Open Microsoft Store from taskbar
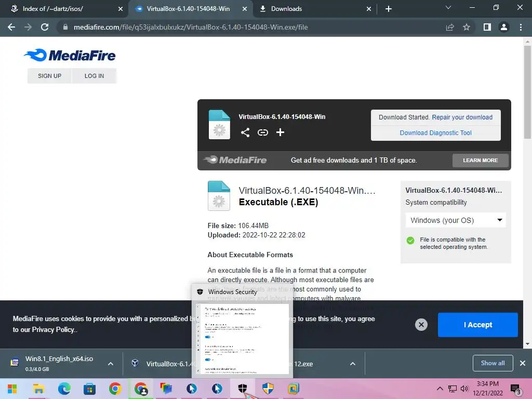 [x=89, y=389]
